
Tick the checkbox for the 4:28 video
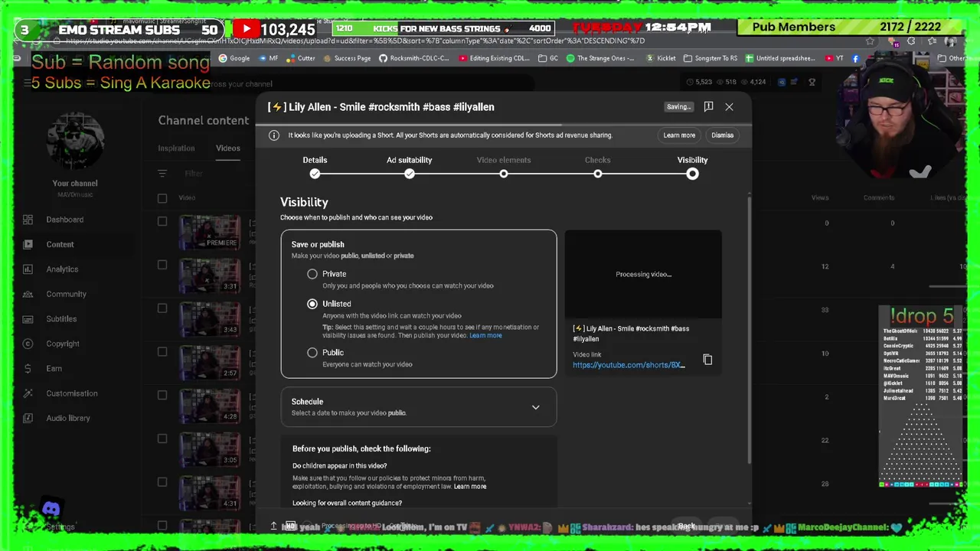click(162, 395)
